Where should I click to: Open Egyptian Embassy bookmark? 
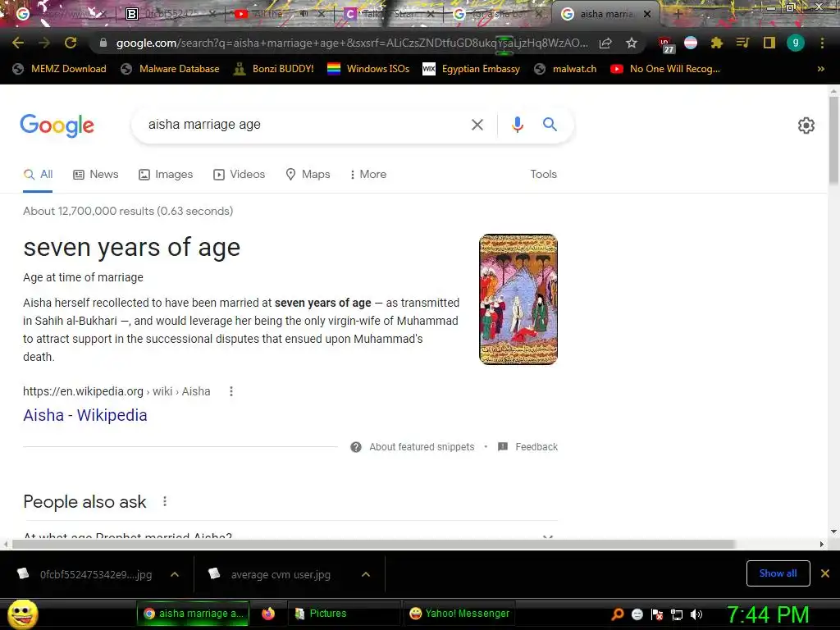click(x=472, y=69)
